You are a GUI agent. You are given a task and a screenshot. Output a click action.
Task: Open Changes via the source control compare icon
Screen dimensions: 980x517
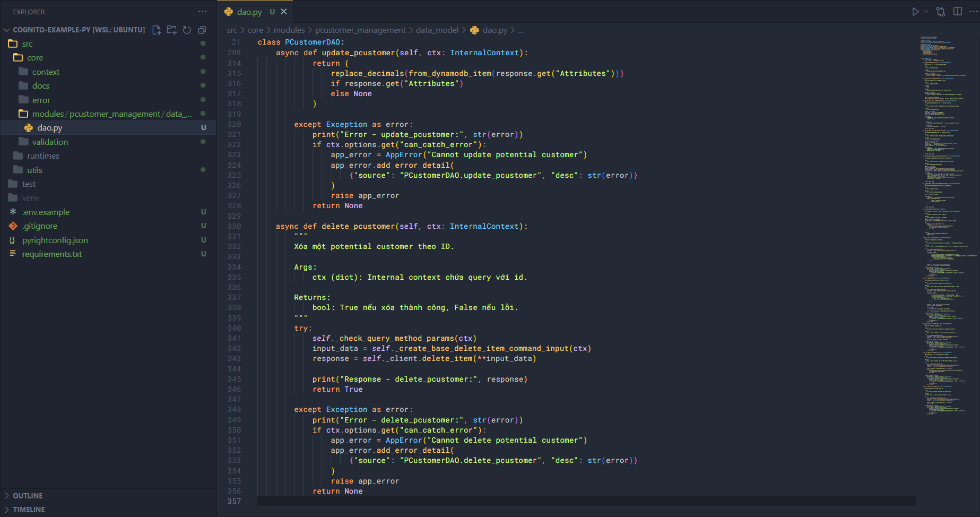point(941,12)
